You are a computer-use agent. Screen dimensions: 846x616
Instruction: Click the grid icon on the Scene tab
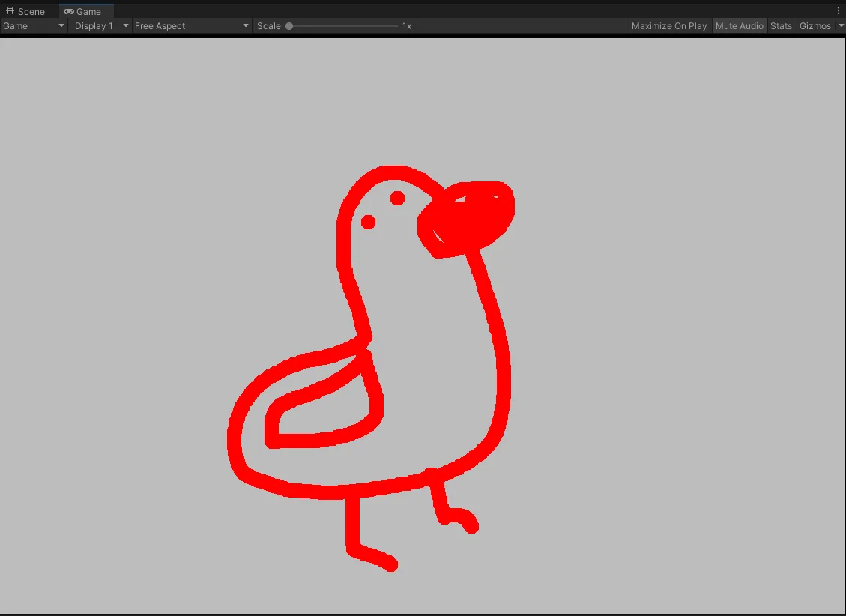tap(10, 11)
